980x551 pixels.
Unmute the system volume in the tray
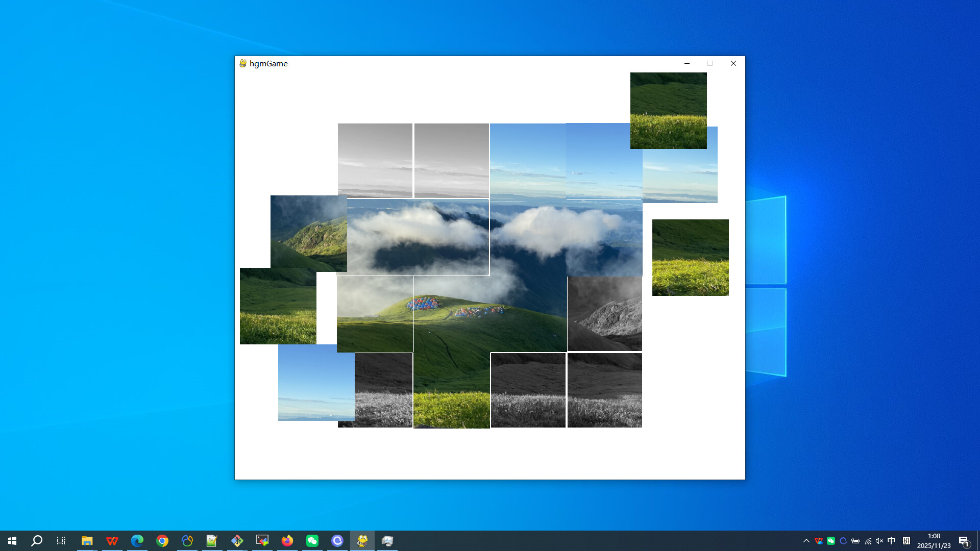(x=878, y=541)
